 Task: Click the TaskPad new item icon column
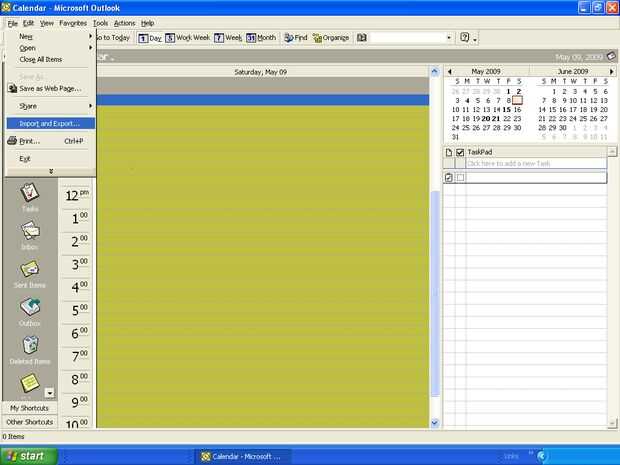pos(449,152)
